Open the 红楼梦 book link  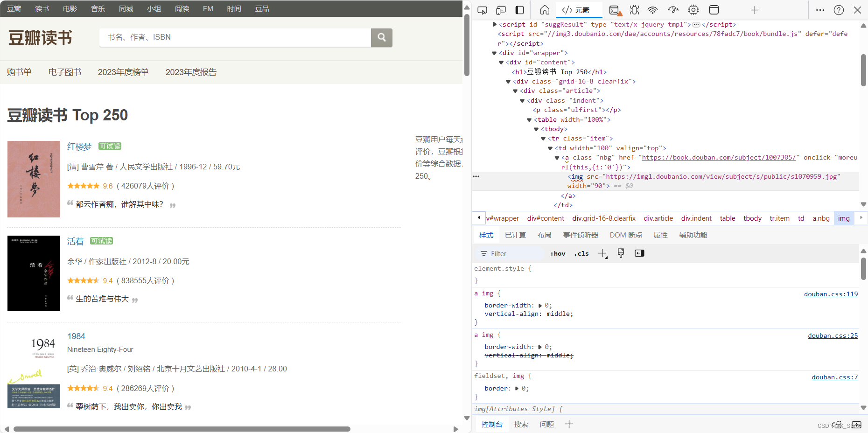tap(79, 147)
